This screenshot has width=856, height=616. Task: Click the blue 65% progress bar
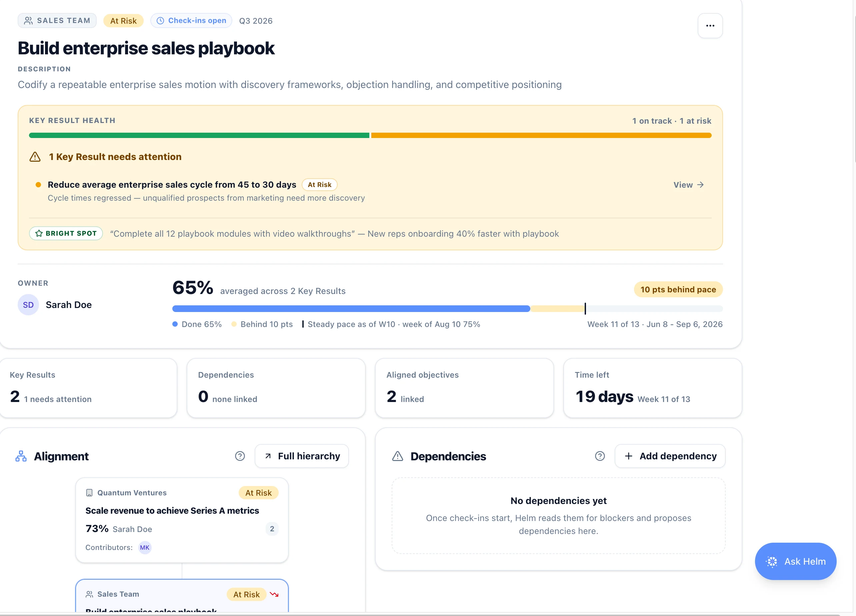tap(351, 309)
